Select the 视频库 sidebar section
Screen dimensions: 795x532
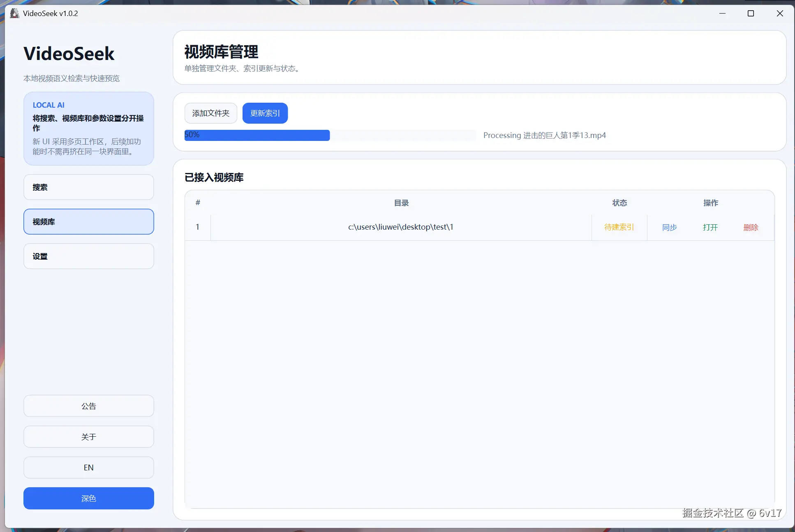click(x=88, y=221)
